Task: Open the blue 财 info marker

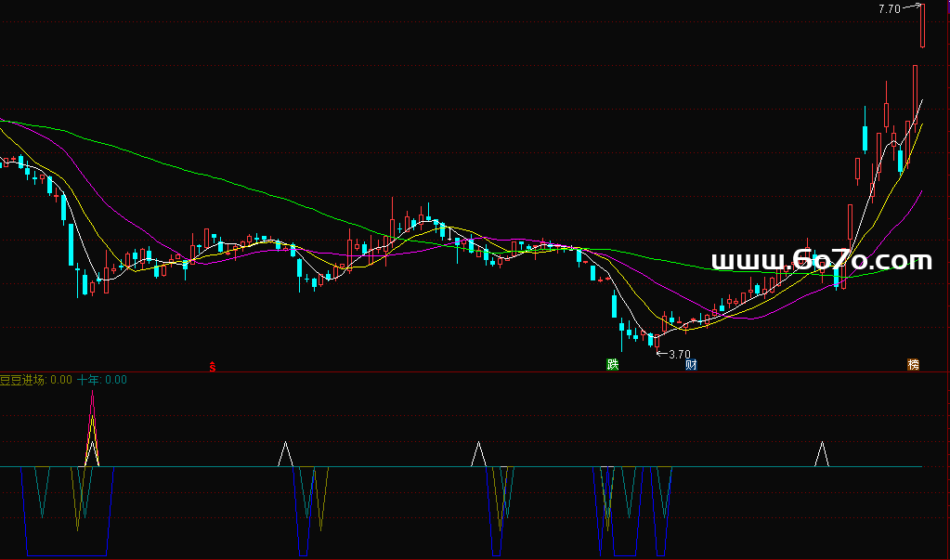Action: (x=691, y=364)
